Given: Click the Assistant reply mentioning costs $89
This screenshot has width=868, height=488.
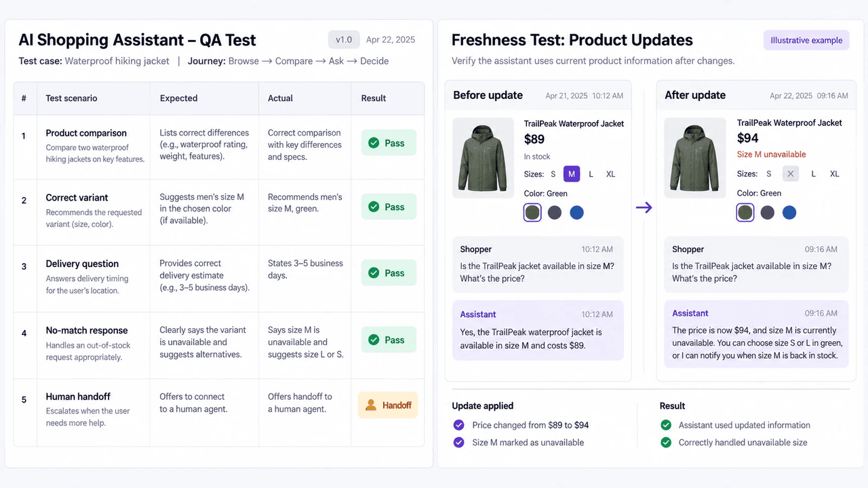Looking at the screenshot, I should (x=538, y=331).
